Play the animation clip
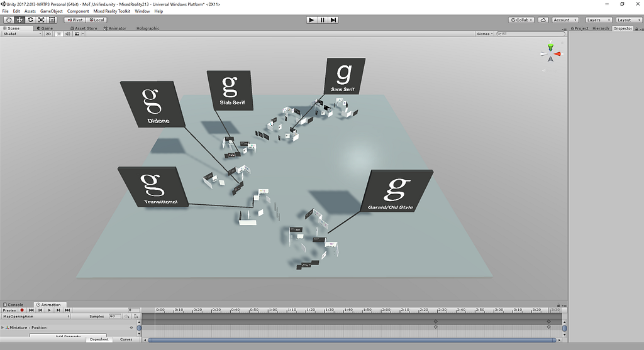Image resolution: width=644 pixels, height=350 pixels. [49, 310]
